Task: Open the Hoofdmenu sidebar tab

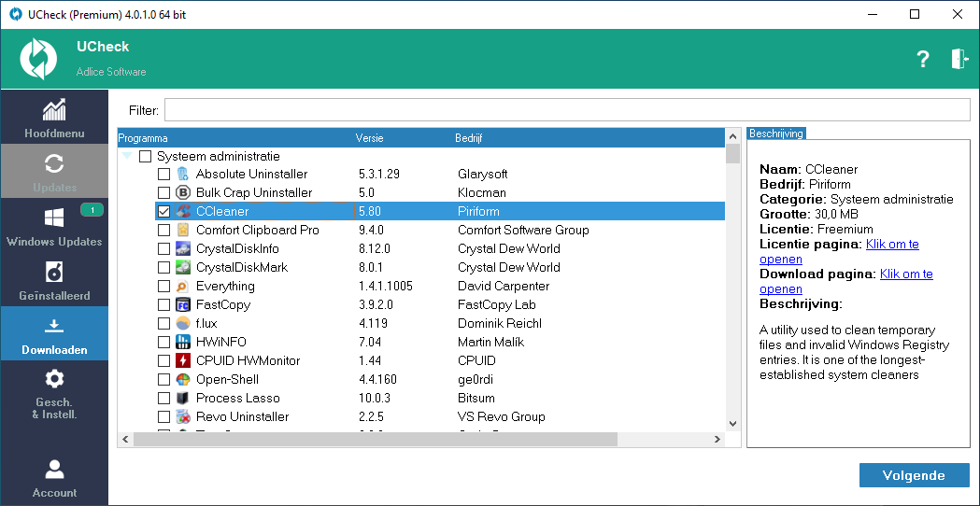Action: (x=54, y=117)
